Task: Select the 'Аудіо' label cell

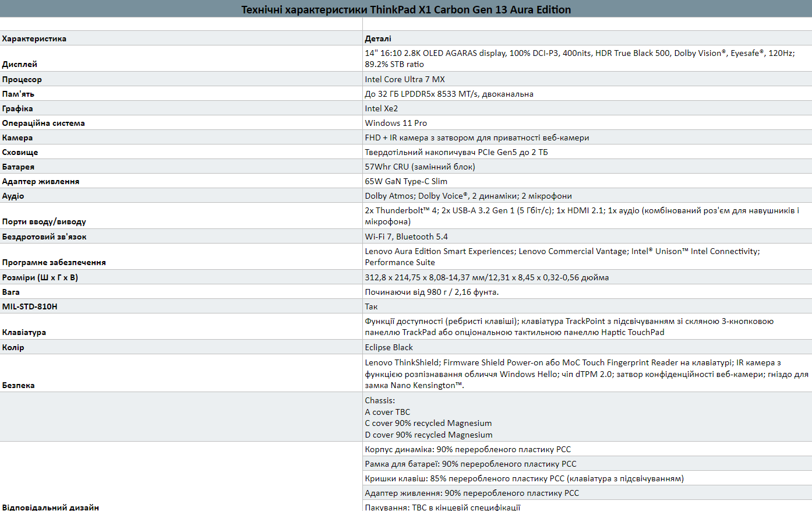Action: [x=181, y=196]
